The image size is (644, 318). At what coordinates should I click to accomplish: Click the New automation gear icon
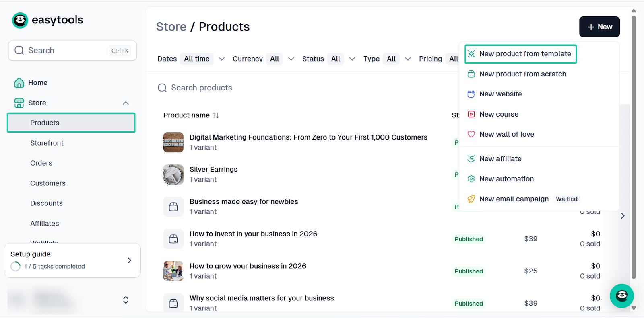click(x=471, y=179)
